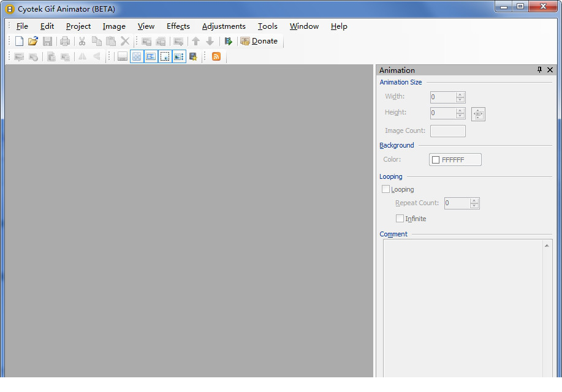Click the Copy icon
This screenshot has width=562, height=392.
pyautogui.click(x=96, y=41)
